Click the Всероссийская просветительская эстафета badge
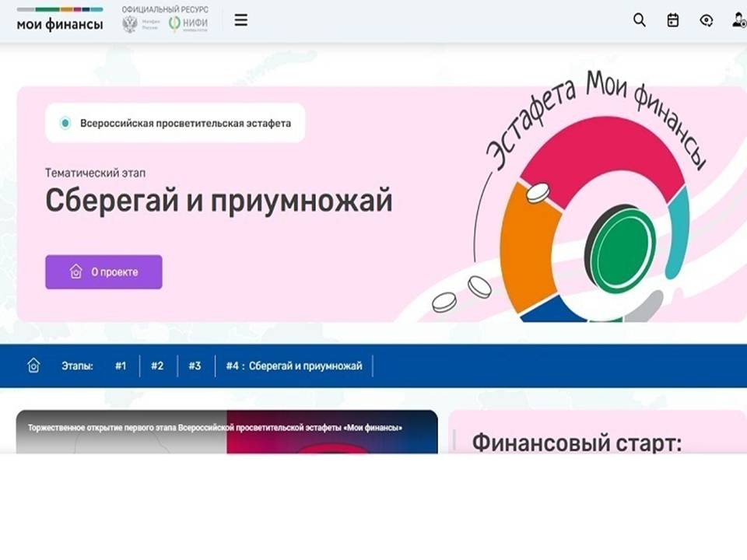 coord(175,123)
